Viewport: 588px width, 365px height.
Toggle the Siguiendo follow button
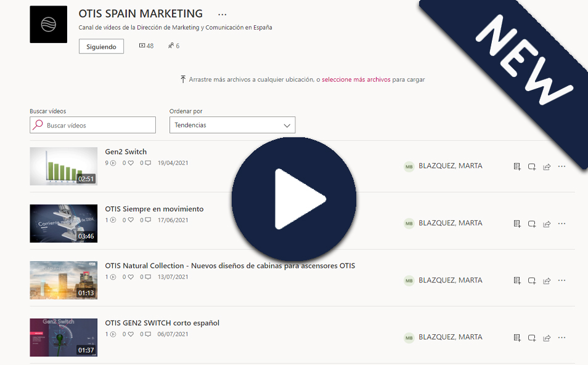[x=101, y=47]
